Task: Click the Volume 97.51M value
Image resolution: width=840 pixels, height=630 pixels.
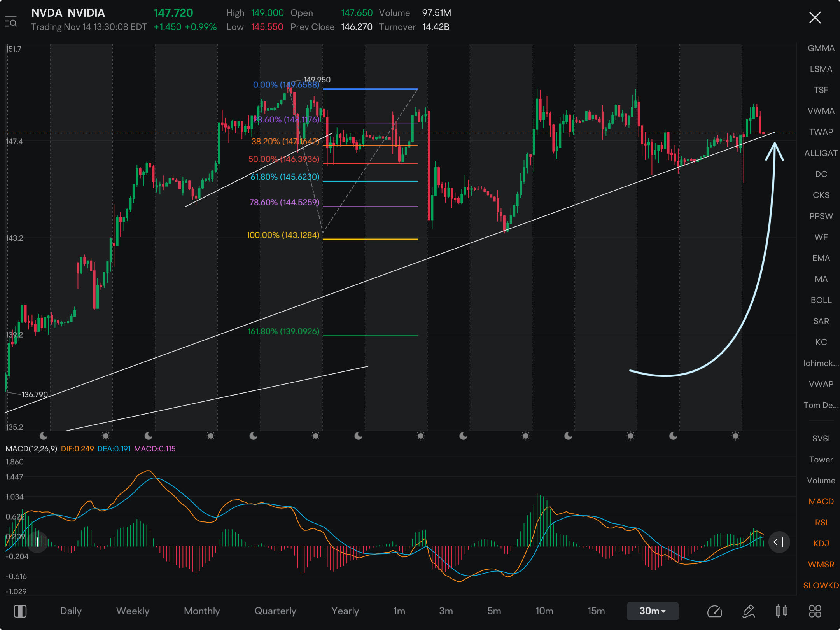Action: (x=437, y=13)
